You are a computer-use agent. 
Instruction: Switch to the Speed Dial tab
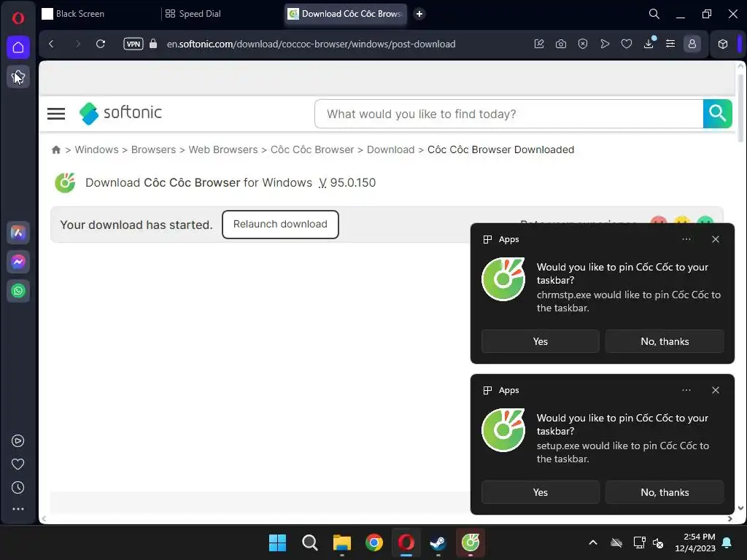click(220, 14)
